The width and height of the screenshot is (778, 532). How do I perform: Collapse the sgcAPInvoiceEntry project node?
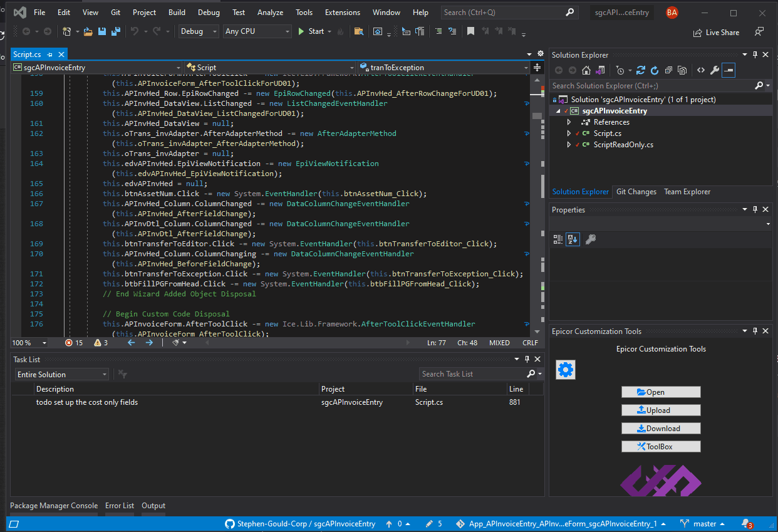tap(559, 111)
